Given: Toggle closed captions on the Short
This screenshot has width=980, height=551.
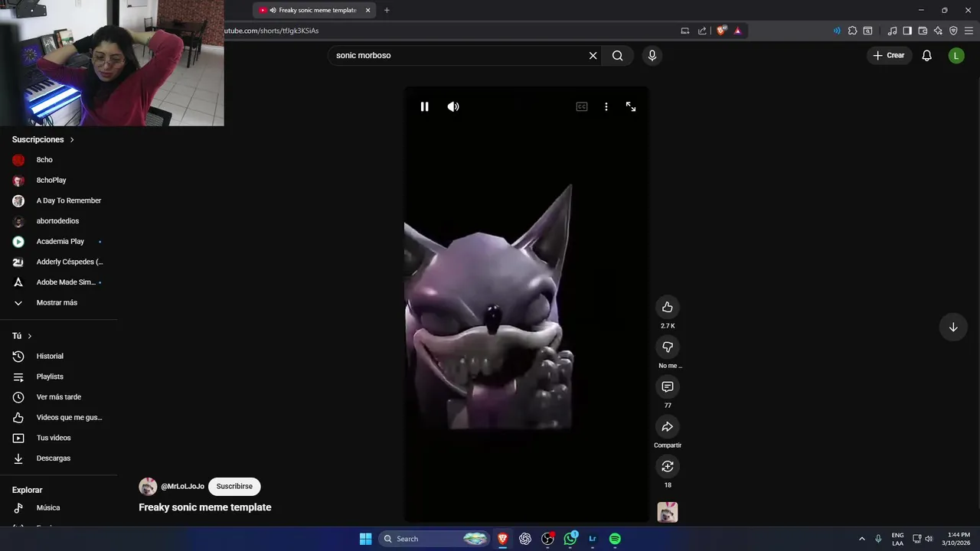Looking at the screenshot, I should coord(582,106).
